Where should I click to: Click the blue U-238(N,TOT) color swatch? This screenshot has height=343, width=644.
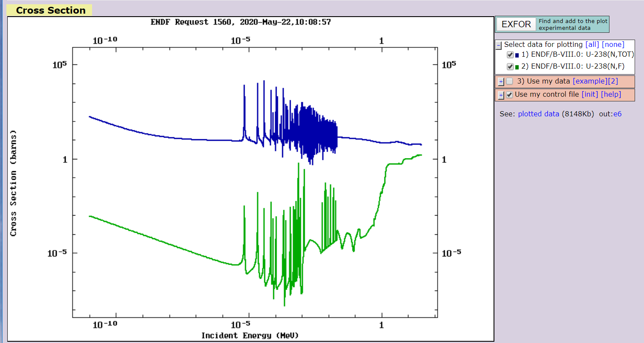pyautogui.click(x=517, y=55)
